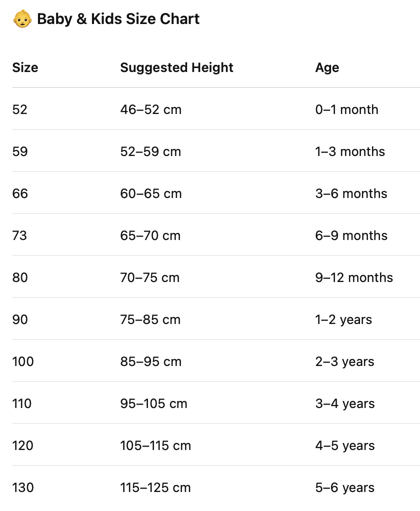Click the Age column header

click(327, 67)
